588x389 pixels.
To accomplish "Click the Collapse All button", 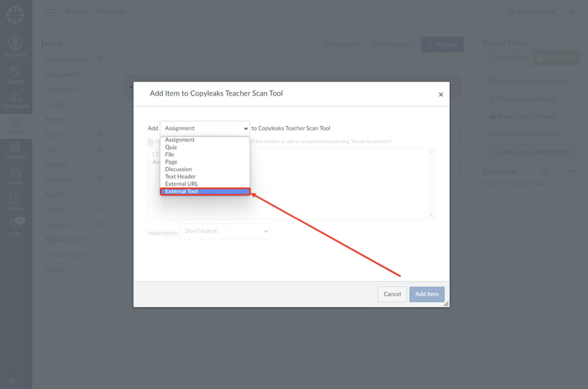I will [341, 44].
